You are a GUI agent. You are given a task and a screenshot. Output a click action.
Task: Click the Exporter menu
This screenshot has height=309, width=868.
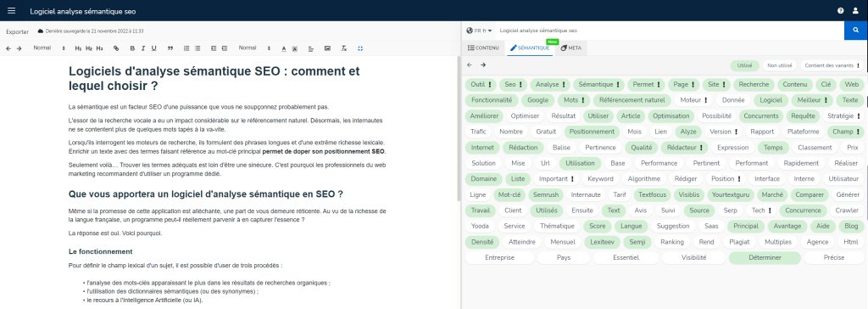pos(17,31)
